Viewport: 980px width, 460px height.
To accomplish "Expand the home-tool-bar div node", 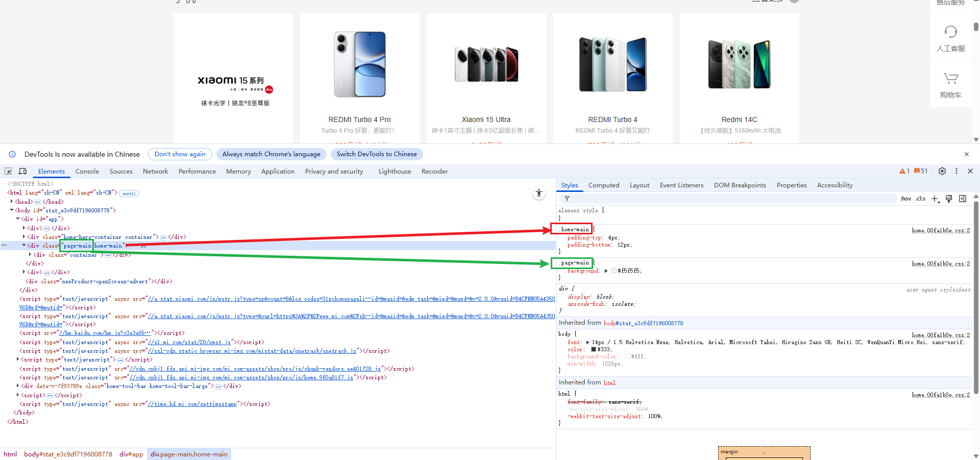I will coord(18,386).
